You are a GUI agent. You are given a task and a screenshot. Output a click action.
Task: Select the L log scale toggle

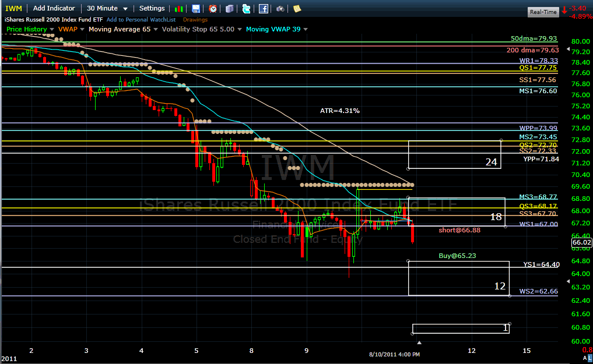click(590, 358)
